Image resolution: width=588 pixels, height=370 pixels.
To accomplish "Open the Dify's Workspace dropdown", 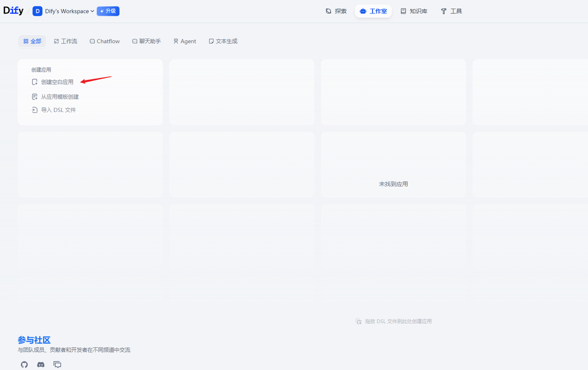I will (69, 11).
